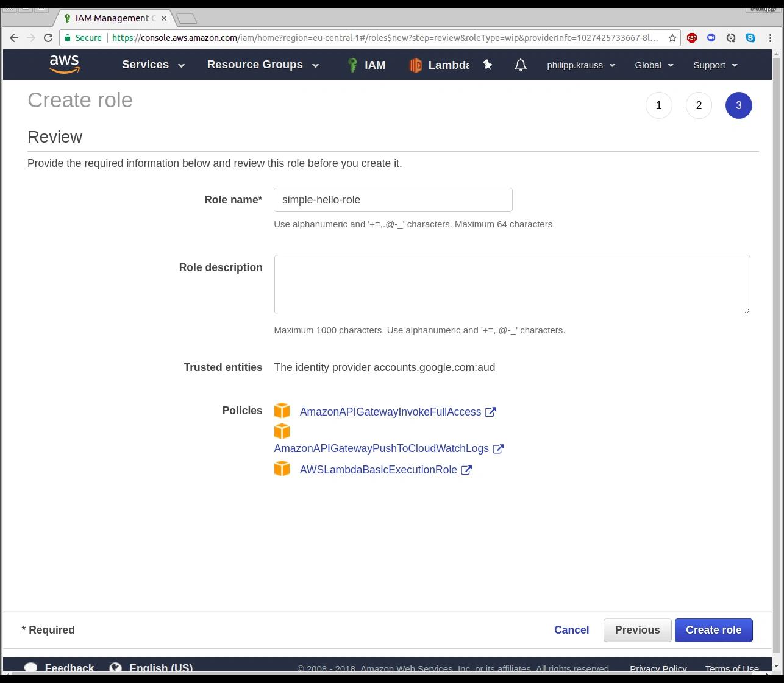Reload the page with refresh icon

[48, 38]
